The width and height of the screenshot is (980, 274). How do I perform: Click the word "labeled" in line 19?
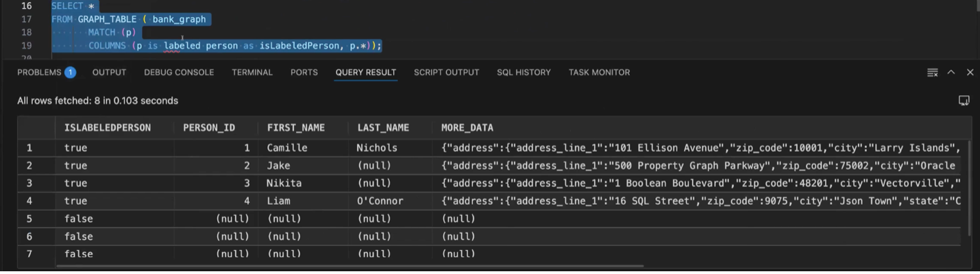point(182,46)
